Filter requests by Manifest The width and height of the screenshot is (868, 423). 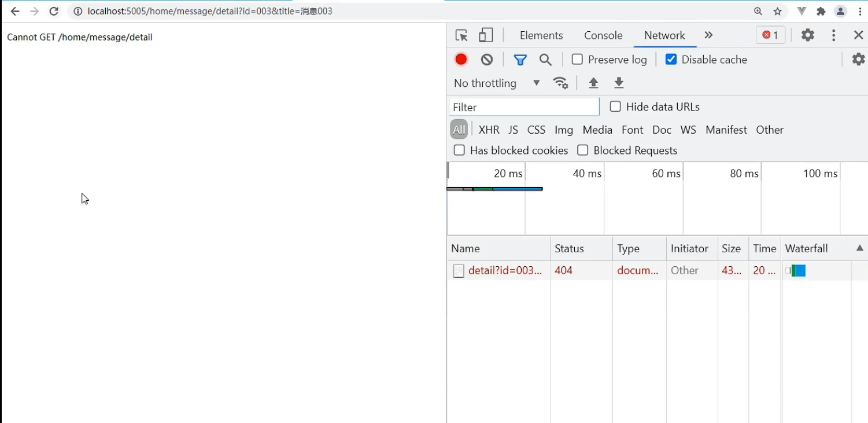click(726, 130)
